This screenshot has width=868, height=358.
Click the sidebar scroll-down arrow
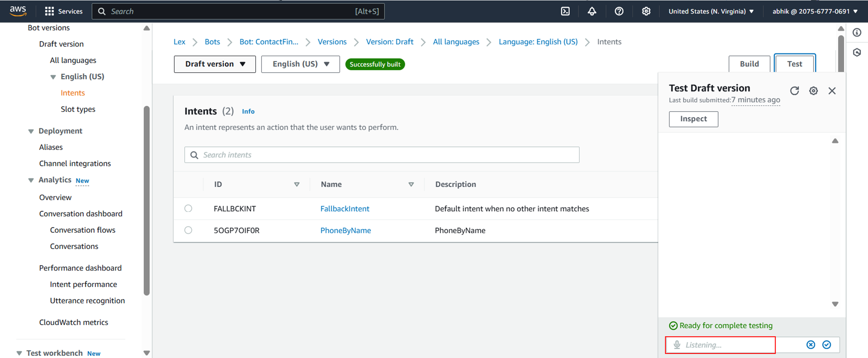[x=146, y=353]
